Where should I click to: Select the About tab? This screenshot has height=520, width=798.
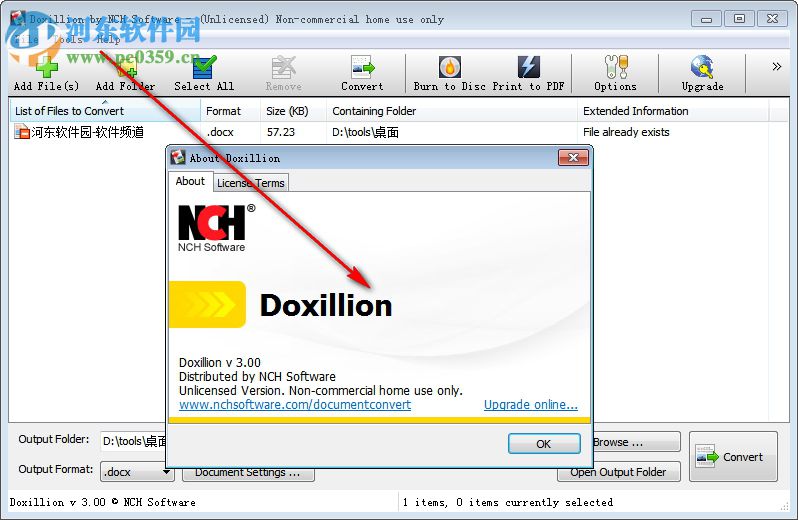pyautogui.click(x=190, y=181)
